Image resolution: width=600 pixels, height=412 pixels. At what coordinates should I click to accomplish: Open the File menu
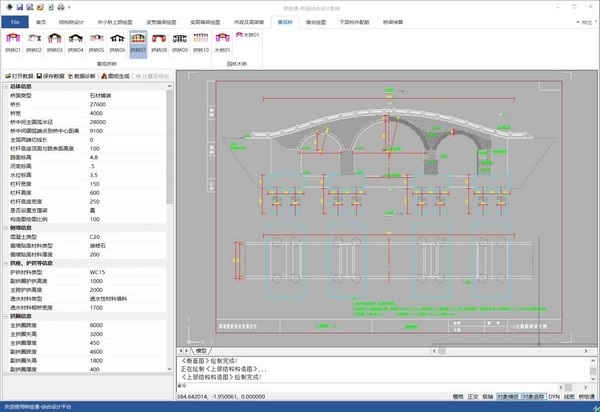[15, 20]
